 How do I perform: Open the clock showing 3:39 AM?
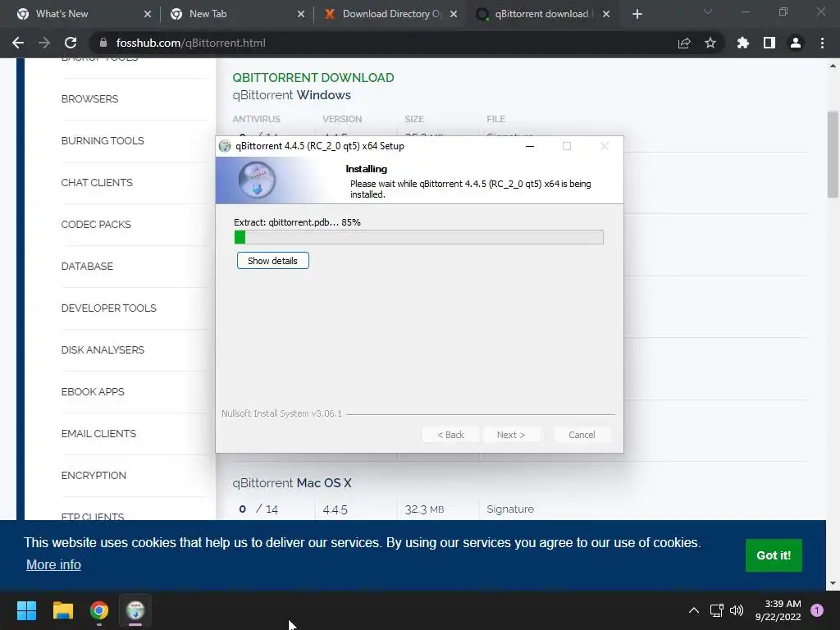click(x=778, y=610)
